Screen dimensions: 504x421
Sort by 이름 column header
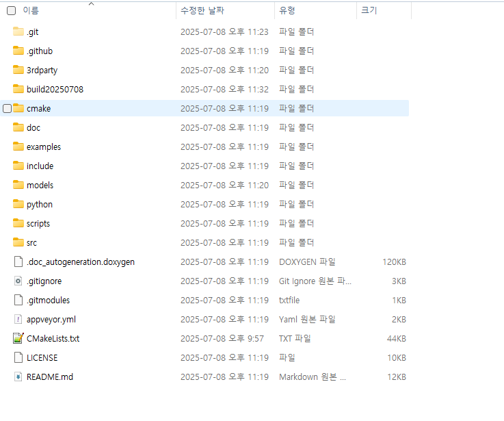point(31,11)
